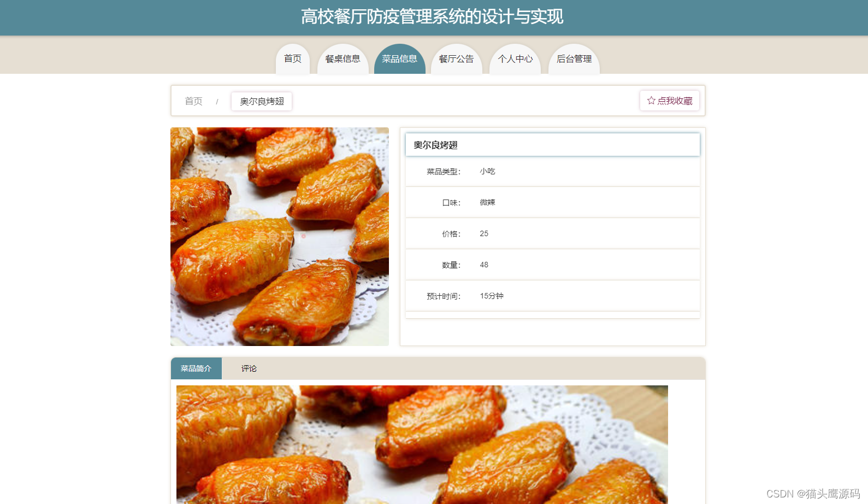The image size is (868, 504).
Task: Open the 餐桌信息 navigation tab
Action: [343, 59]
